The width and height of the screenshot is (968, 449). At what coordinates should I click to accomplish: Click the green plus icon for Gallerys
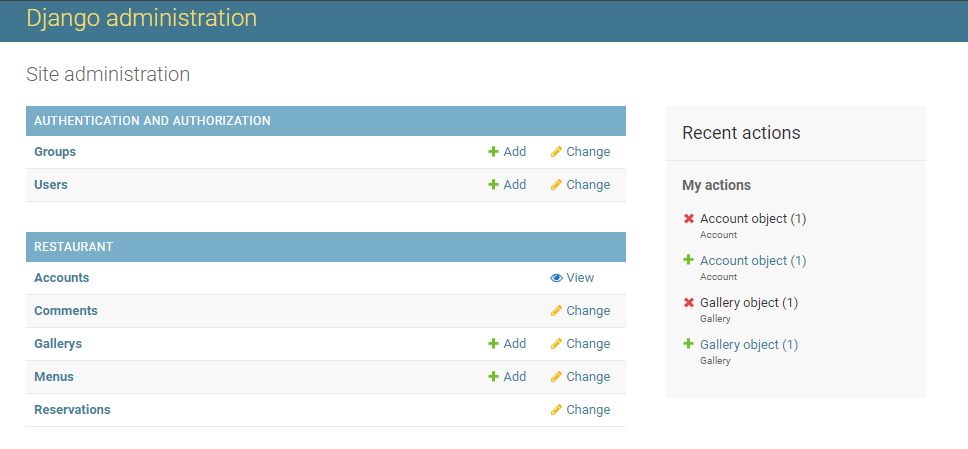[x=493, y=344]
